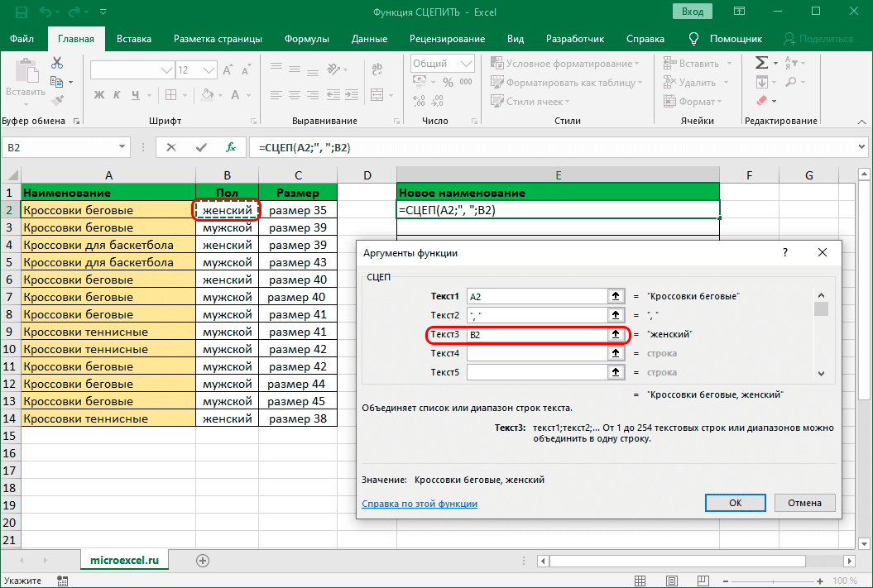Cancel formula entry with the X icon
This screenshot has height=588, width=873.
[x=171, y=147]
